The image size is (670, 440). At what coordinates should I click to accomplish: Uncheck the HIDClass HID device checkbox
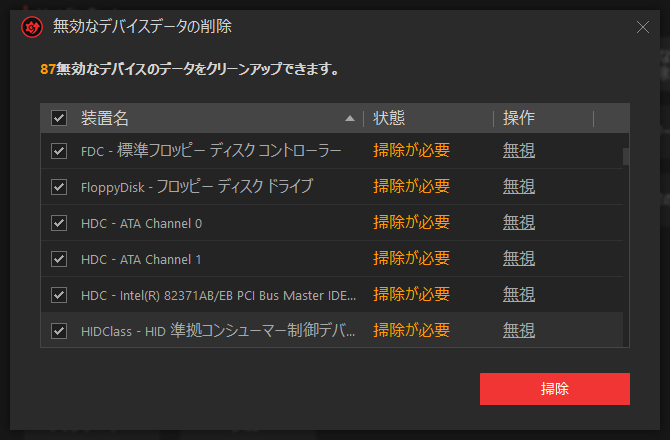pyautogui.click(x=59, y=331)
